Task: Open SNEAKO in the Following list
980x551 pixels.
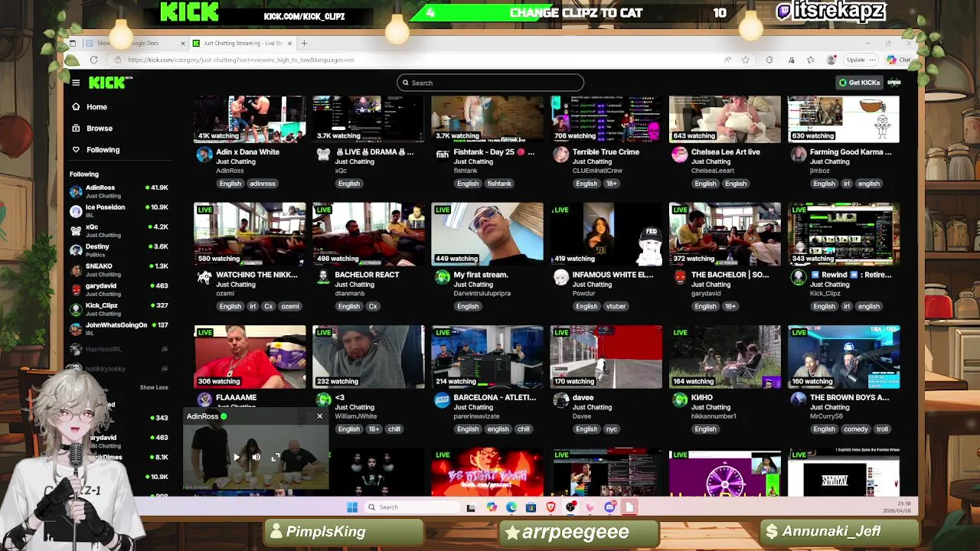Action: click(119, 269)
